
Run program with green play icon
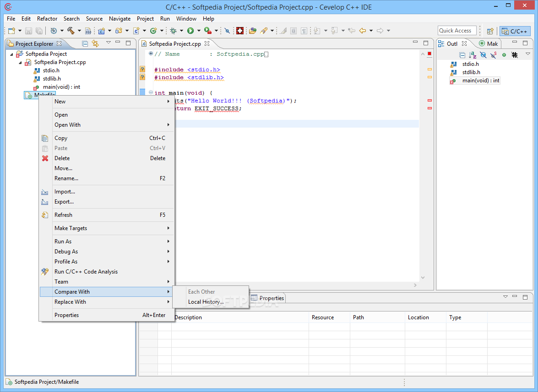click(190, 31)
